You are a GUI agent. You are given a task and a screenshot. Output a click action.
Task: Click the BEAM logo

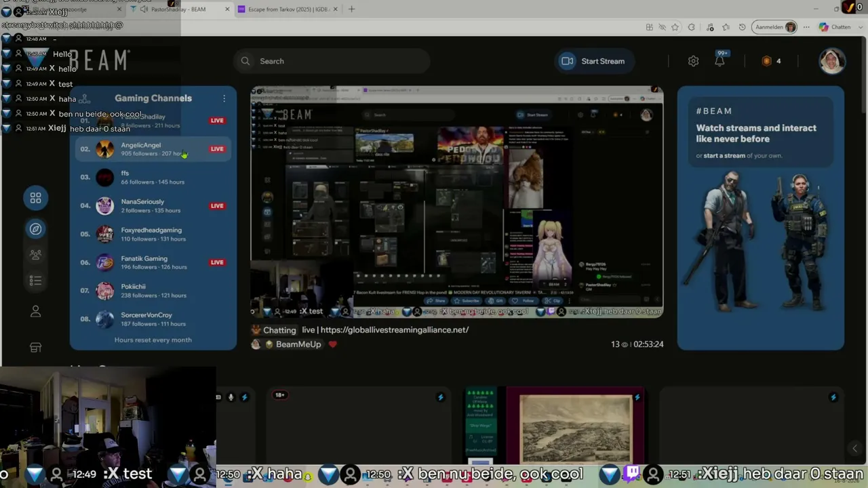coord(99,60)
